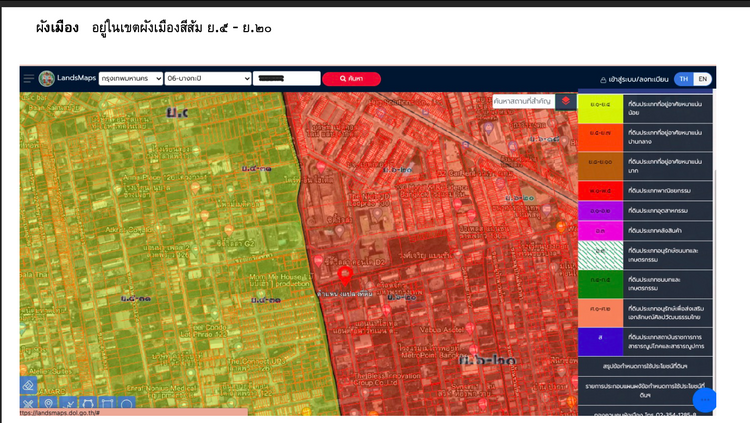Select the polyline draw tool
Image resolution: width=750 pixels, height=423 pixels.
68,404
